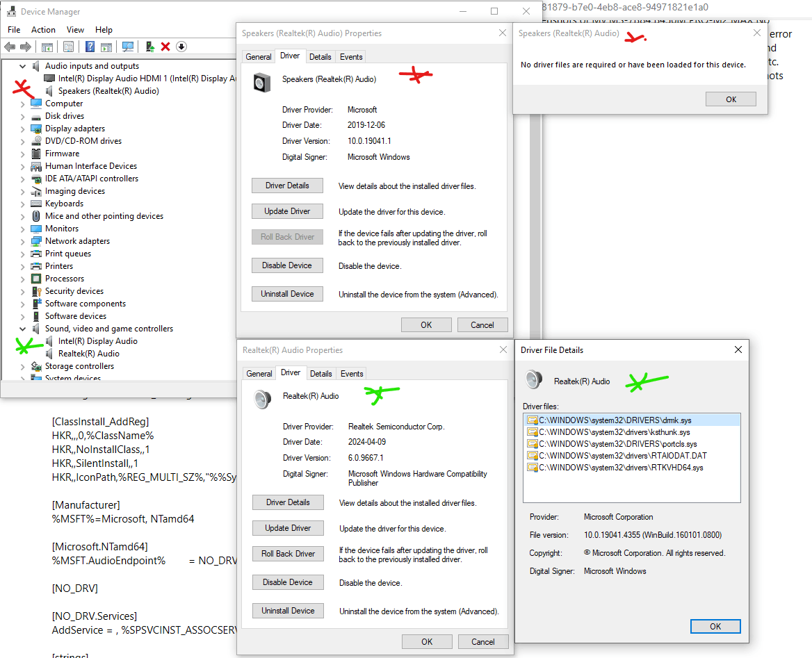Click the Network adapters category icon
The height and width of the screenshot is (658, 812).
36,240
